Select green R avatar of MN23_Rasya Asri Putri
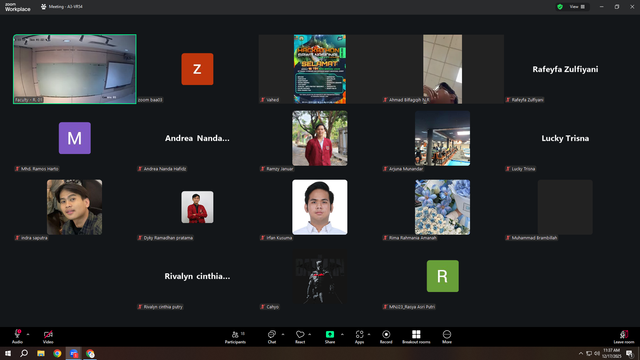 pos(442,276)
